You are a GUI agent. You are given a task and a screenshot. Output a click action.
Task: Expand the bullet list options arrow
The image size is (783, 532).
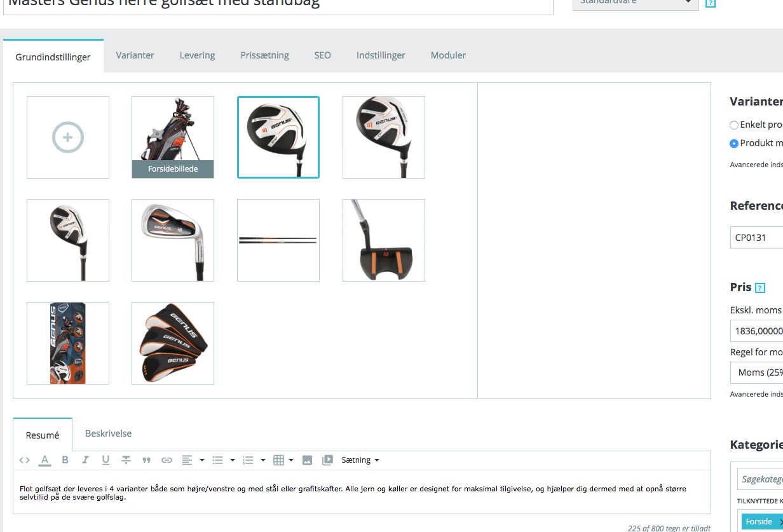pos(232,460)
